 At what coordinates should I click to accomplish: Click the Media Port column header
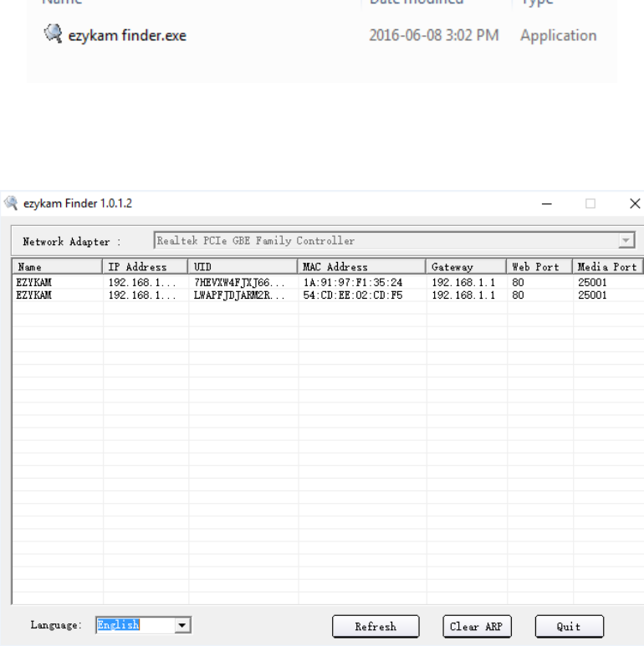pos(608,267)
